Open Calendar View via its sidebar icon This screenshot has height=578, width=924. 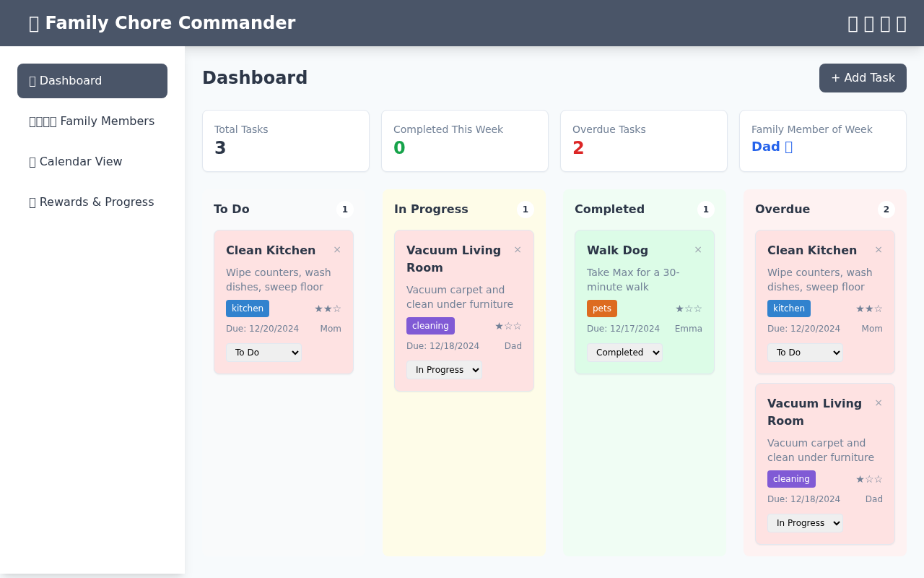(32, 162)
